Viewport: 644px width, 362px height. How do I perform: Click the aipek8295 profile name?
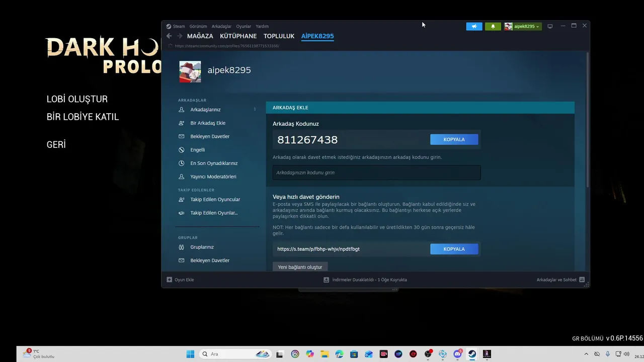229,70
